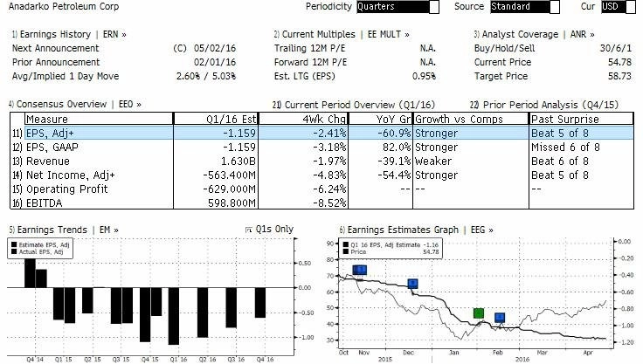Switch to Prior Period Analysis (Q4/15)
The image size is (643, 364).
(x=544, y=105)
